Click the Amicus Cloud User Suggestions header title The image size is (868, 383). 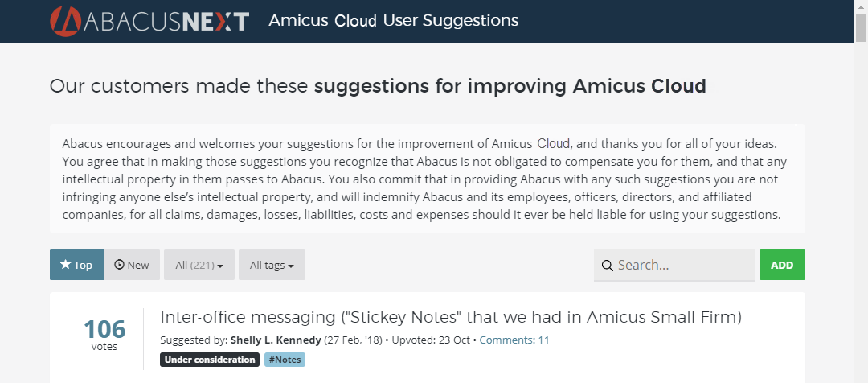[394, 21]
